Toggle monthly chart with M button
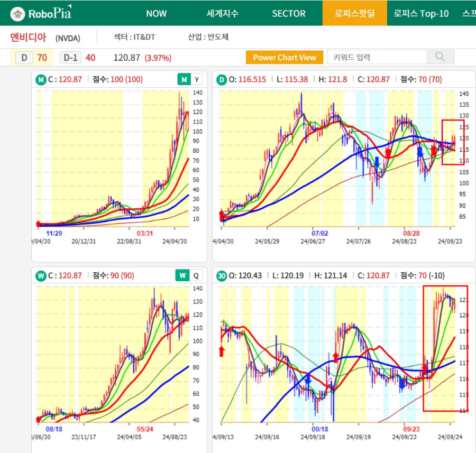This screenshot has width=476, height=453. [x=184, y=79]
